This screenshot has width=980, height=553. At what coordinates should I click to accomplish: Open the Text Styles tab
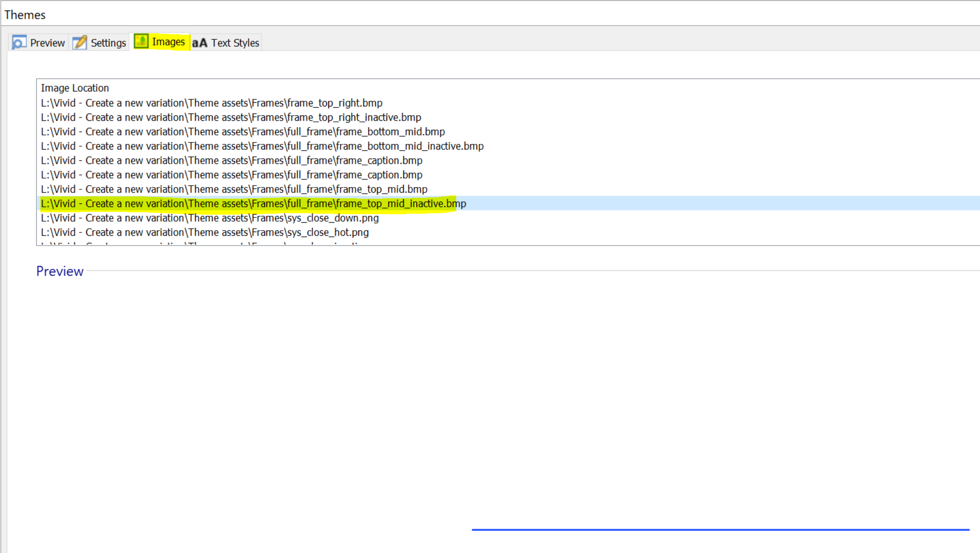click(226, 43)
